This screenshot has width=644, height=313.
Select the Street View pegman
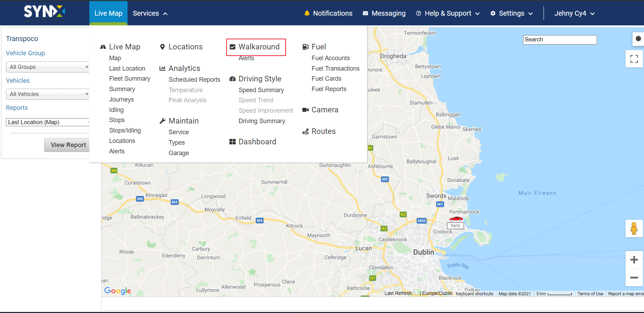pyautogui.click(x=634, y=228)
